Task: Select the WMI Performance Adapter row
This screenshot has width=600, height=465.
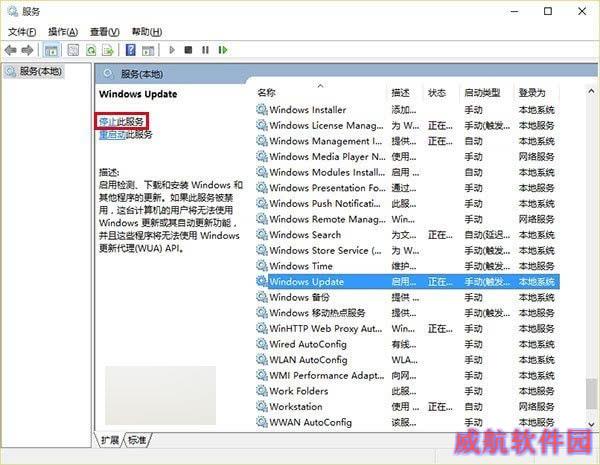Action: click(x=408, y=375)
